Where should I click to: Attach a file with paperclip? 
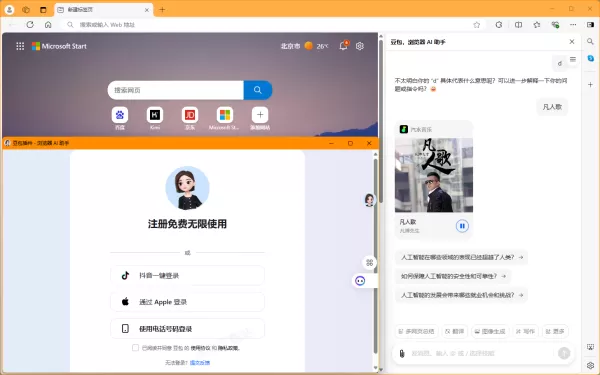click(x=402, y=353)
